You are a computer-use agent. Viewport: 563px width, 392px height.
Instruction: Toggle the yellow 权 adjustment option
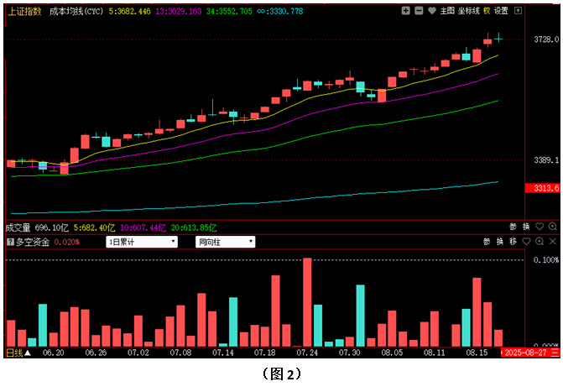coord(487,11)
